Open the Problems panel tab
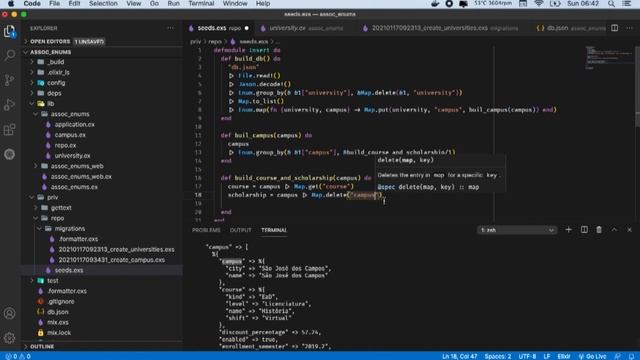This screenshot has height=360, width=640. click(206, 230)
